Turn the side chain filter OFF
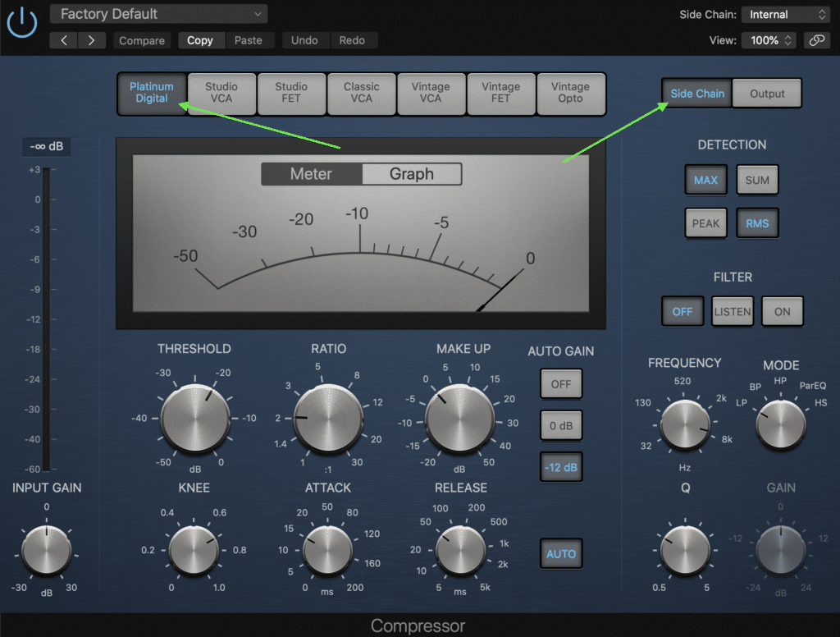 tap(682, 312)
